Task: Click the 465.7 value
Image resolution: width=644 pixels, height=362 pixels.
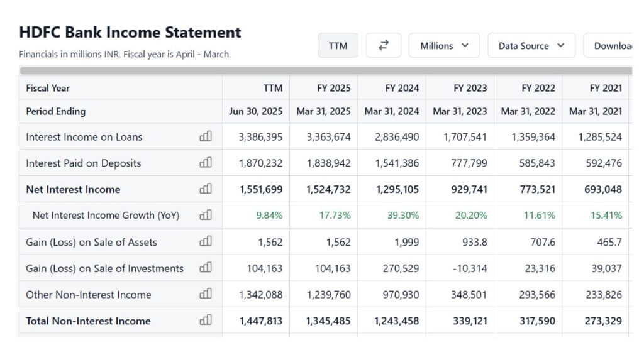Action: pyautogui.click(x=609, y=242)
